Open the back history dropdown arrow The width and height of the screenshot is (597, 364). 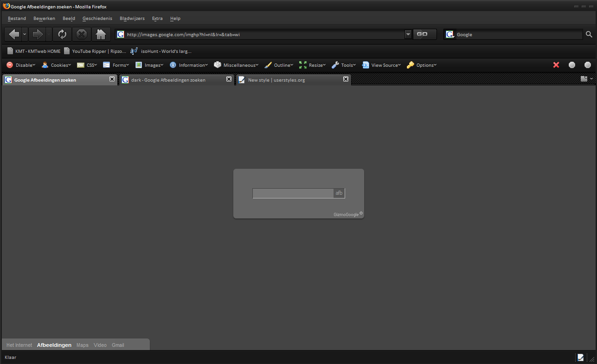[x=25, y=34]
